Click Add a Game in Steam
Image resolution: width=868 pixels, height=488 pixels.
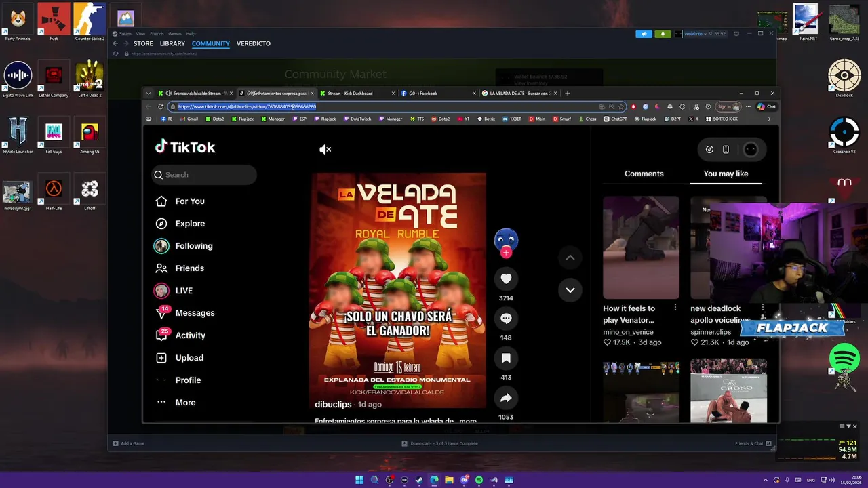pos(129,443)
